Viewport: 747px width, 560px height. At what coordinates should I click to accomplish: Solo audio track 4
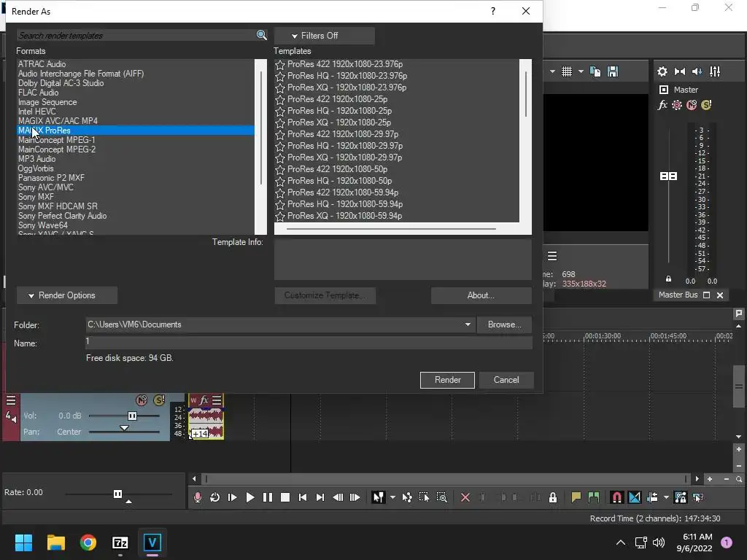pyautogui.click(x=159, y=400)
